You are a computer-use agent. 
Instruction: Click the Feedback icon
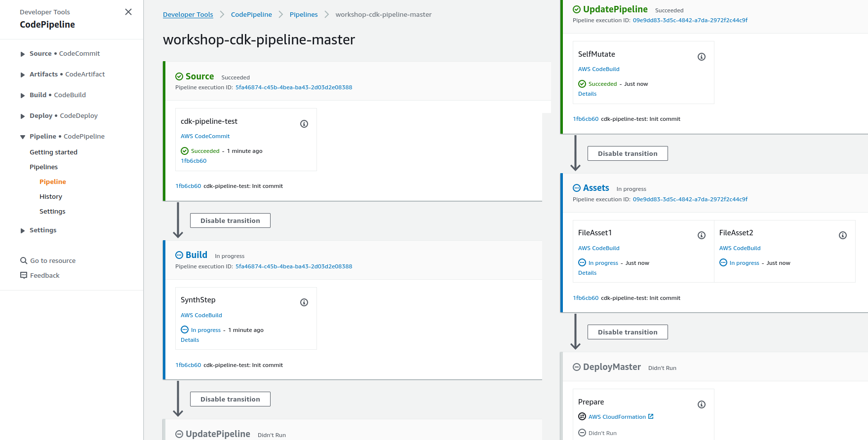click(x=24, y=275)
